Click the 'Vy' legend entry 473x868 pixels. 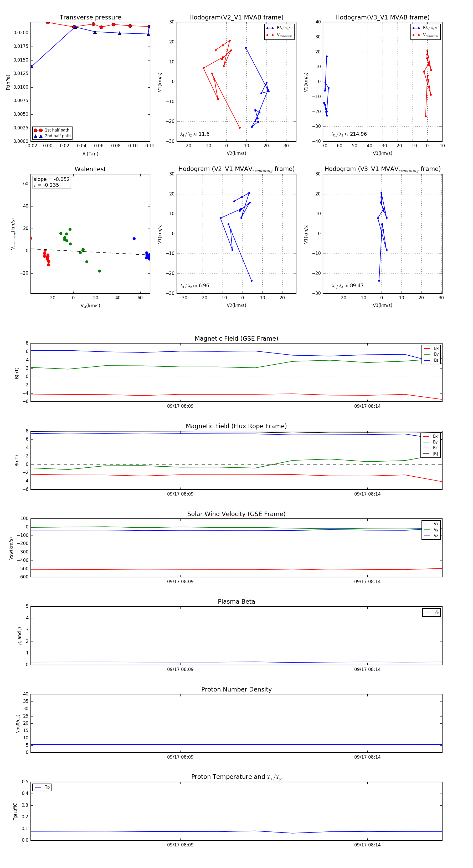tap(431, 530)
